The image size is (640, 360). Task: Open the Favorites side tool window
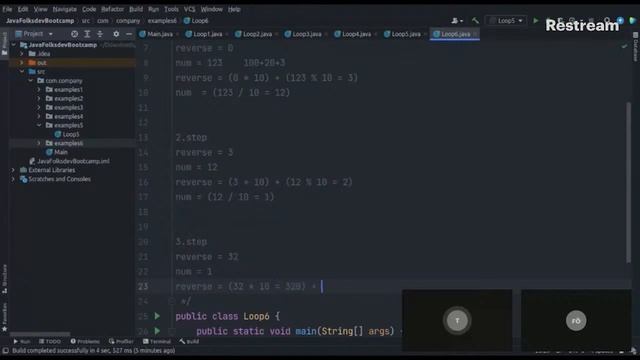4,317
